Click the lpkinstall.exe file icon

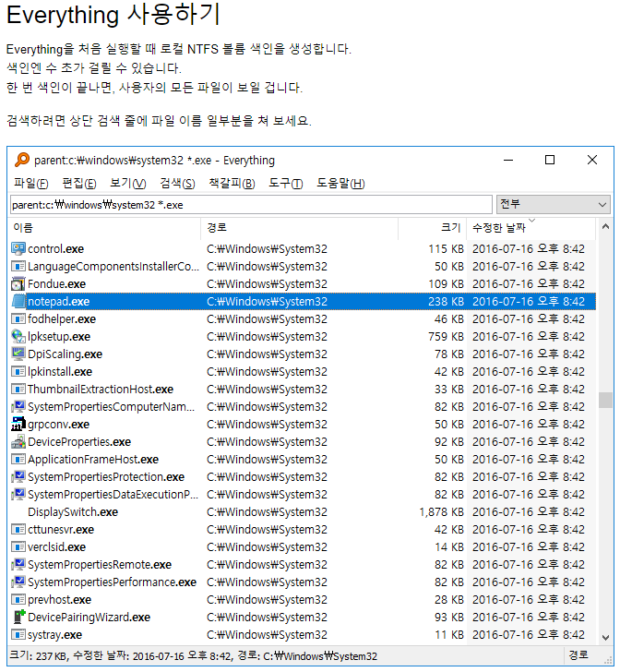click(x=18, y=372)
